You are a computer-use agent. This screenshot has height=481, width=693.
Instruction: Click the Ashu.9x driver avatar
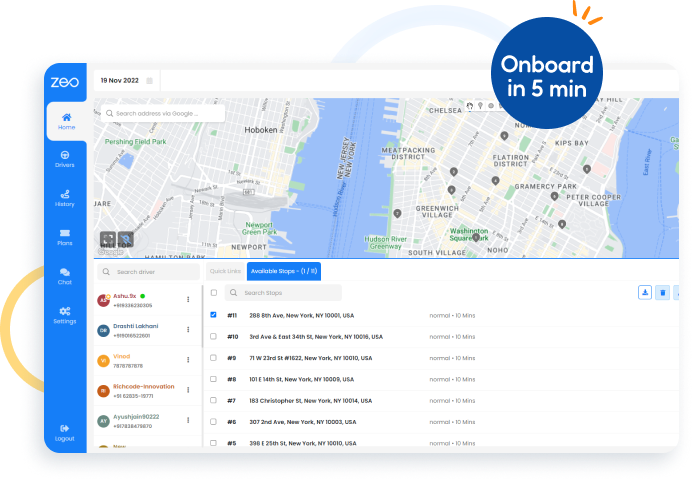103,300
